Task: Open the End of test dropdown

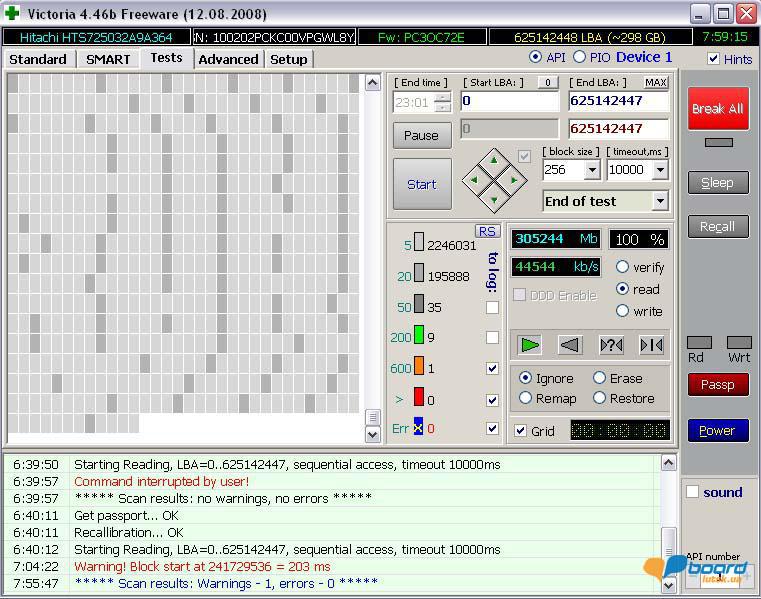Action: tap(659, 201)
